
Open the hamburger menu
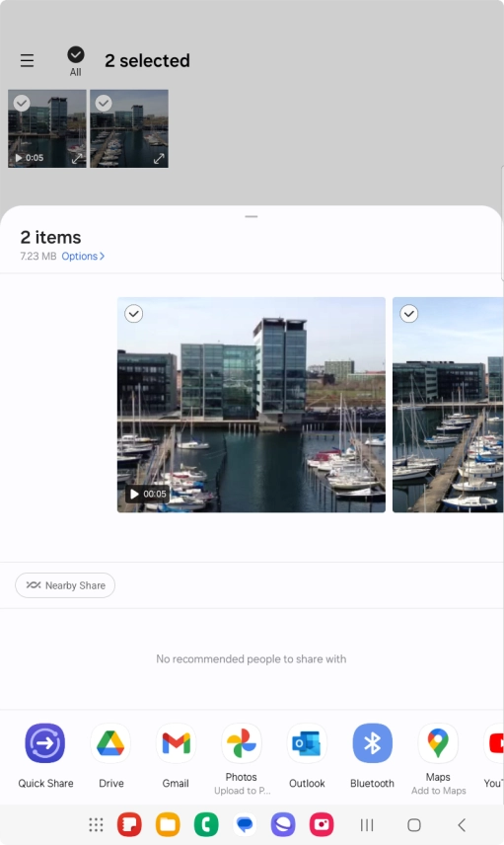coord(27,60)
